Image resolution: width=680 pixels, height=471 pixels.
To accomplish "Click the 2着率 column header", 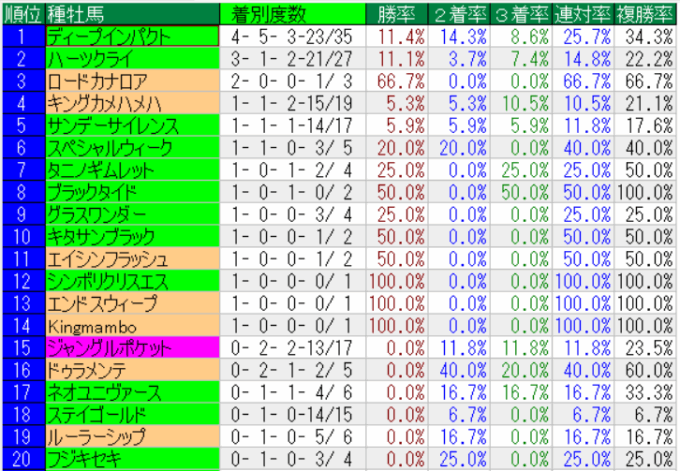I will coord(458,13).
